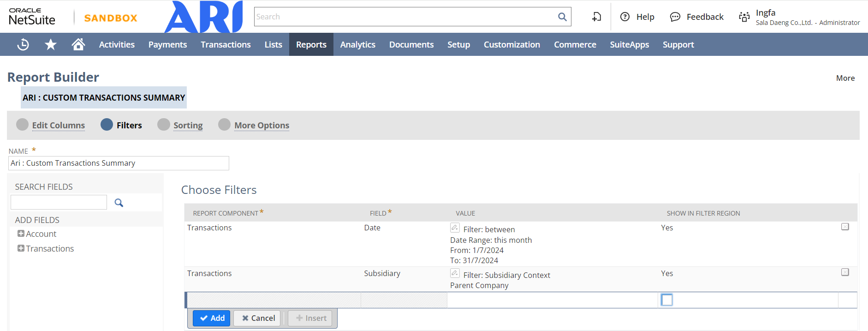The height and width of the screenshot is (331, 868).
Task: Click the 'Parent Company' value text
Action: tap(479, 285)
